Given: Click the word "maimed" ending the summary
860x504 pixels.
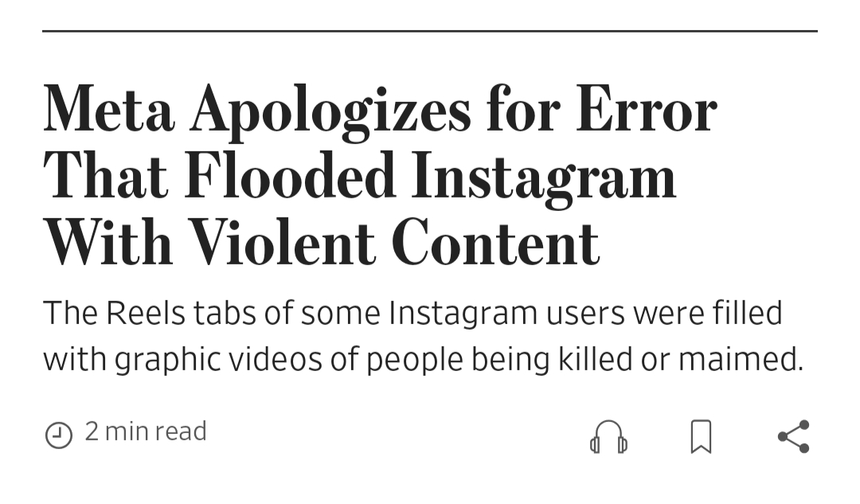Looking at the screenshot, I should 740,360.
